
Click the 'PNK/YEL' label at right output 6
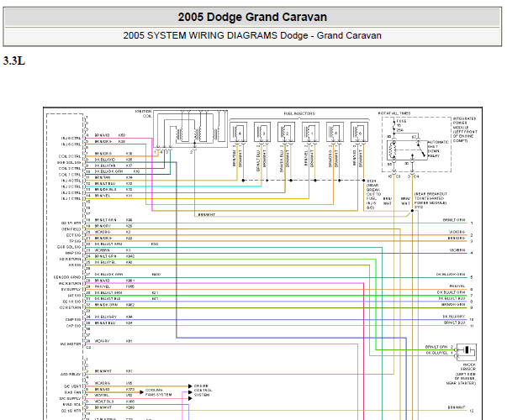click(457, 286)
